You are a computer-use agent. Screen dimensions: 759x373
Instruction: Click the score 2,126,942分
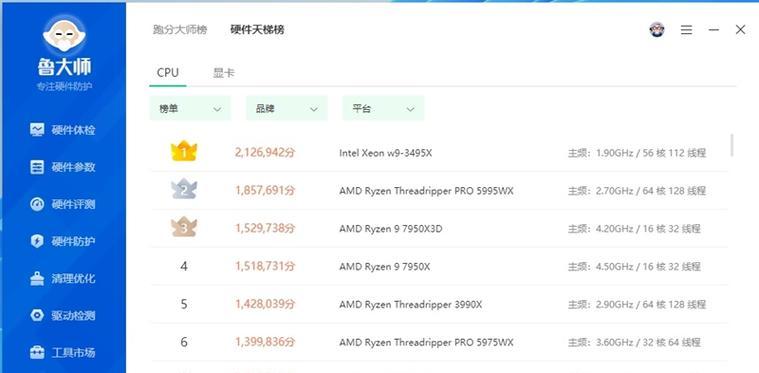click(x=265, y=153)
